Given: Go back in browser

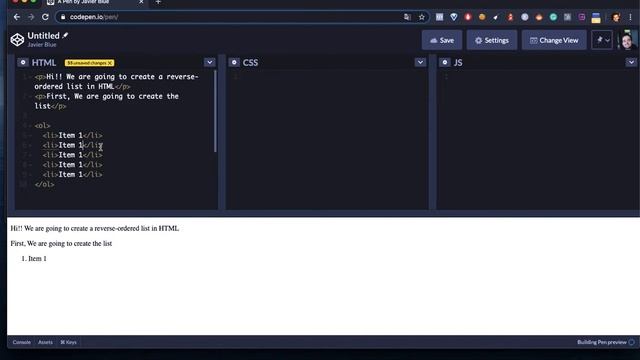Looking at the screenshot, I should 17,17.
